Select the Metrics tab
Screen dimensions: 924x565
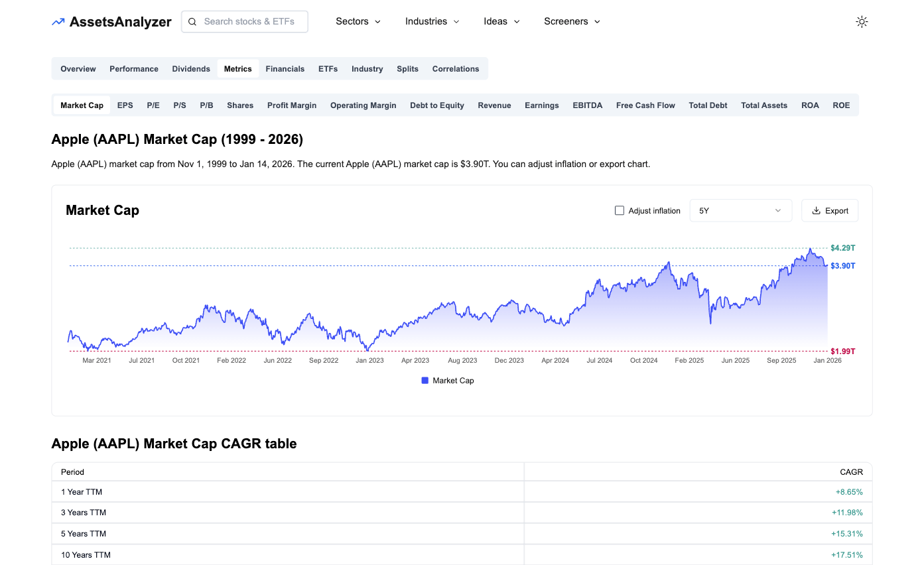[x=238, y=69]
